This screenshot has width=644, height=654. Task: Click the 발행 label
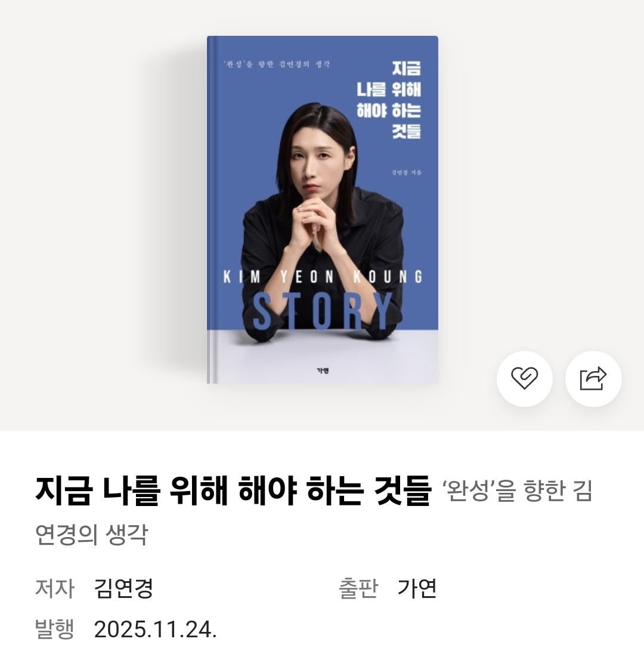[55, 630]
